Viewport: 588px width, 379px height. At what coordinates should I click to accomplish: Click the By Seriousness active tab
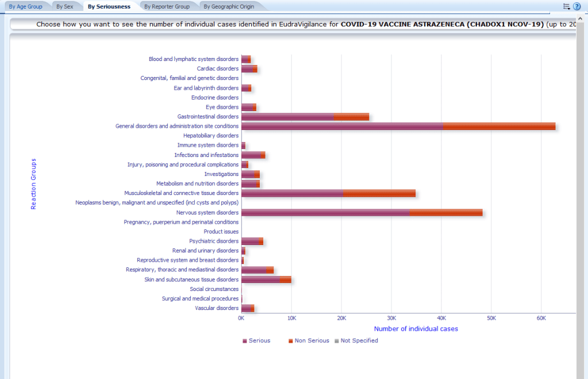[x=109, y=7]
